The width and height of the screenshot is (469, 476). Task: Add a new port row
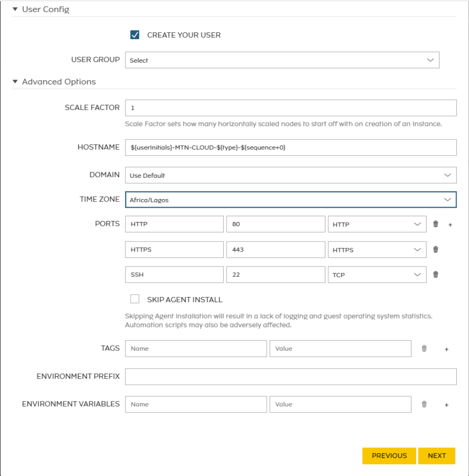tap(450, 225)
